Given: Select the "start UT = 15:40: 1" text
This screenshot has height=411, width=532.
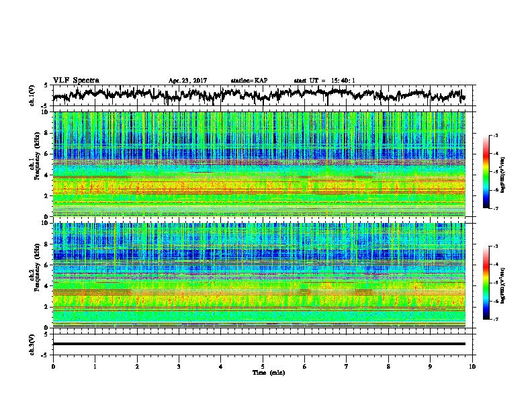Looking at the screenshot, I should [x=324, y=81].
